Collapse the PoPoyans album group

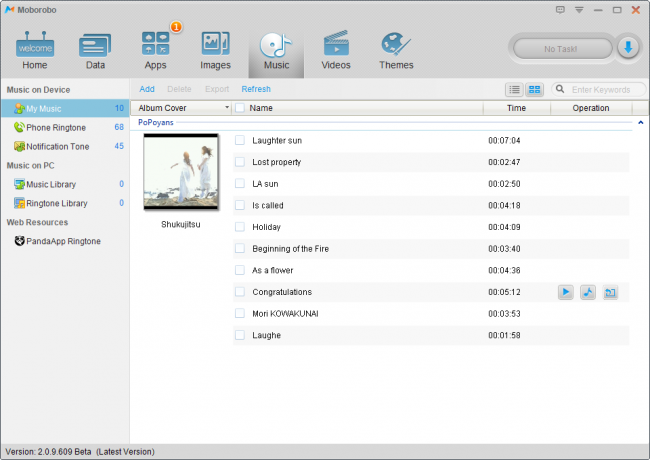pos(640,122)
